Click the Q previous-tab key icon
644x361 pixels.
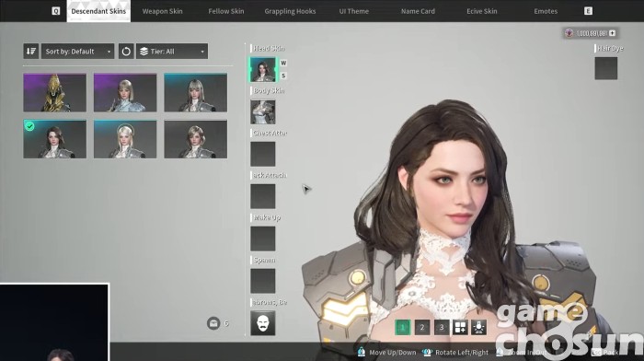pos(56,11)
